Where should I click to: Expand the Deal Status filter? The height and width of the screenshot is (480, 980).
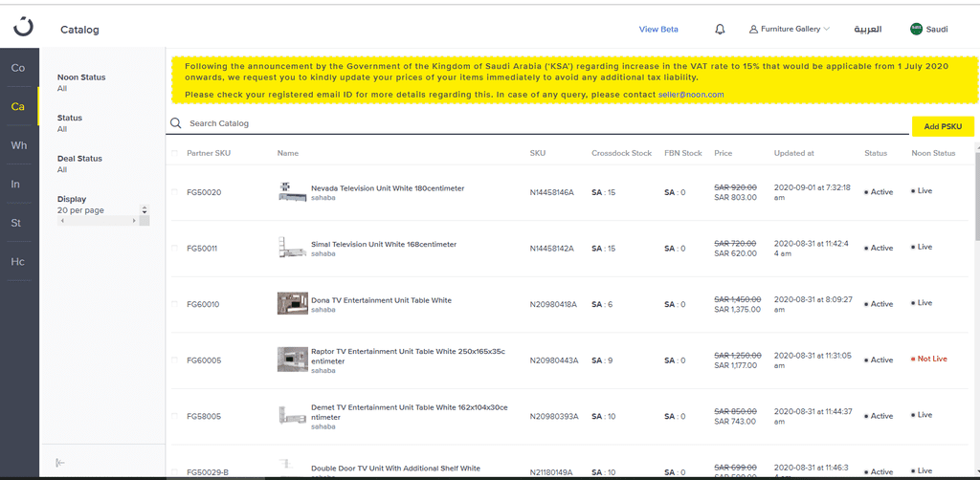point(79,164)
